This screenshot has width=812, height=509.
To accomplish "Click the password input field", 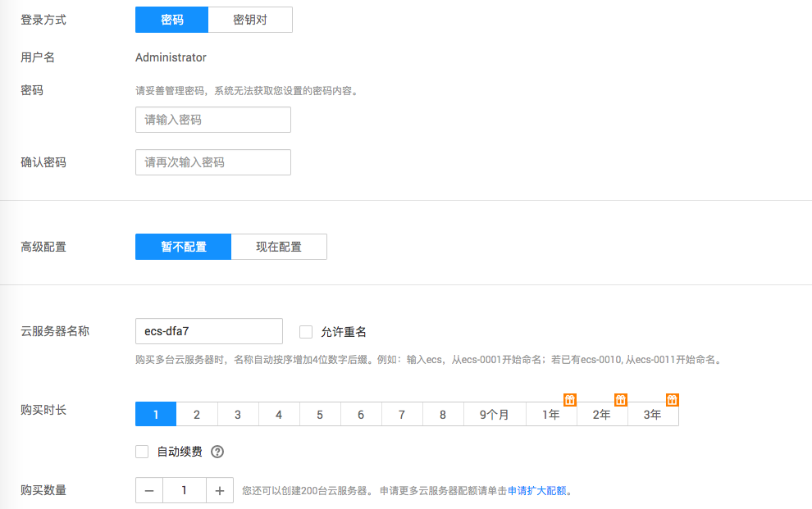I will coord(212,119).
